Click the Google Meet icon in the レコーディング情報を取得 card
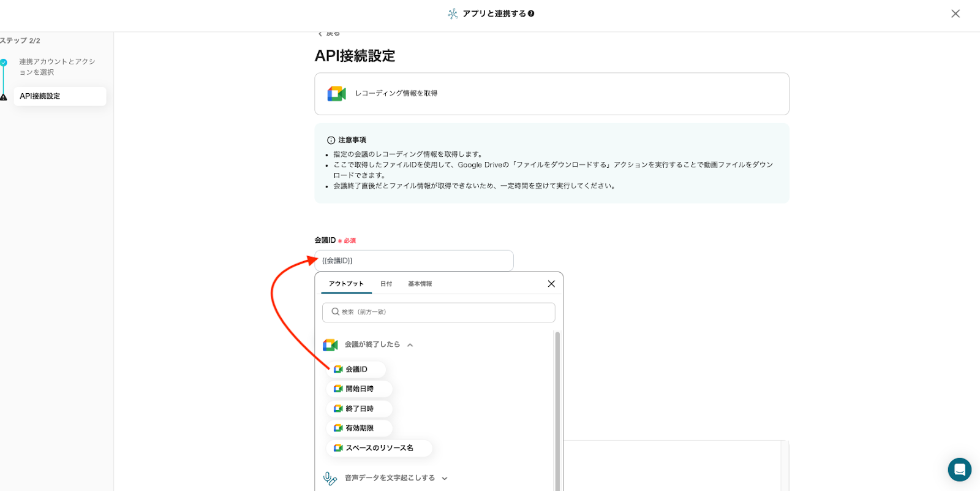Screen dimensions: 980x491 pos(336,94)
